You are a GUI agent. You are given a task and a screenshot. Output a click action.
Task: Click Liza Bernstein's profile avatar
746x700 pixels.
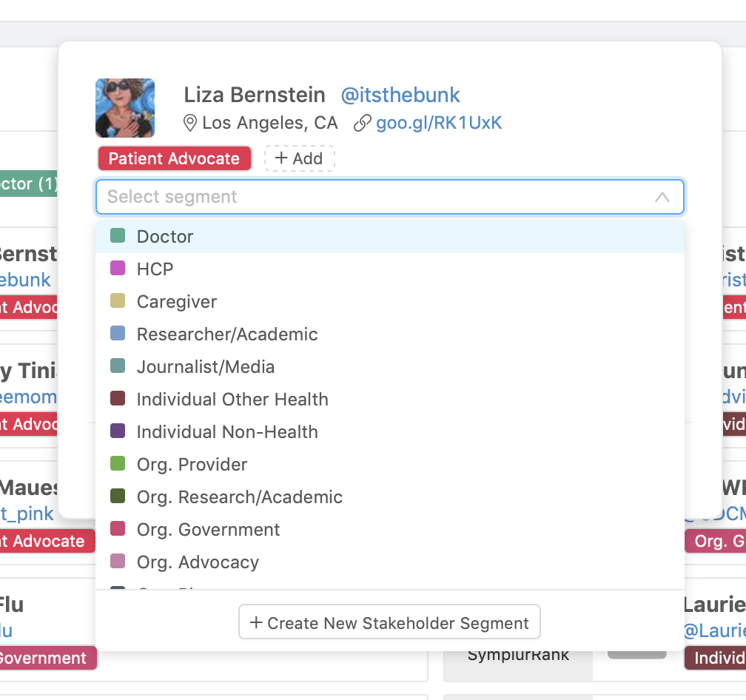125,108
